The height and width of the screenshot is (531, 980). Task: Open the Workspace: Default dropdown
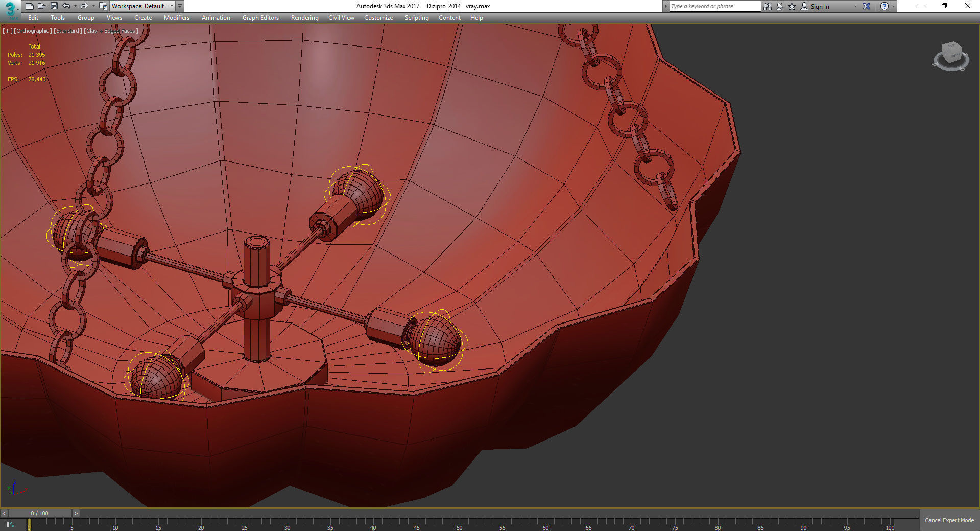point(142,6)
